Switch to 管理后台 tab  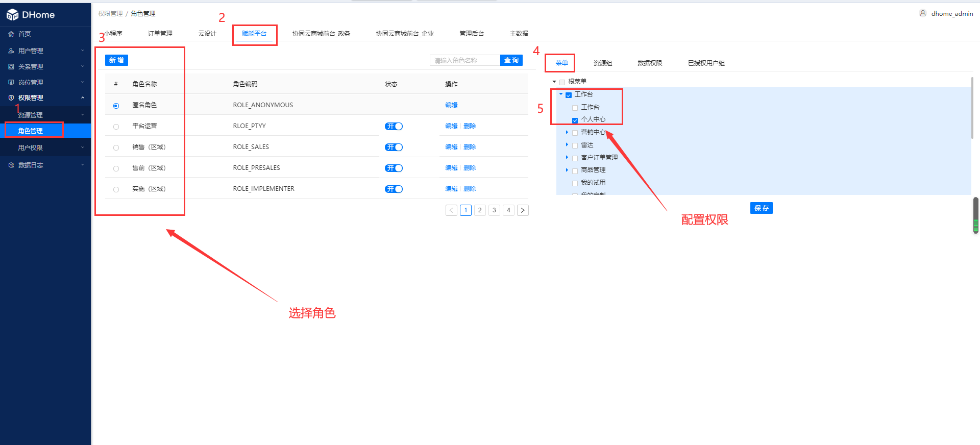pyautogui.click(x=472, y=34)
